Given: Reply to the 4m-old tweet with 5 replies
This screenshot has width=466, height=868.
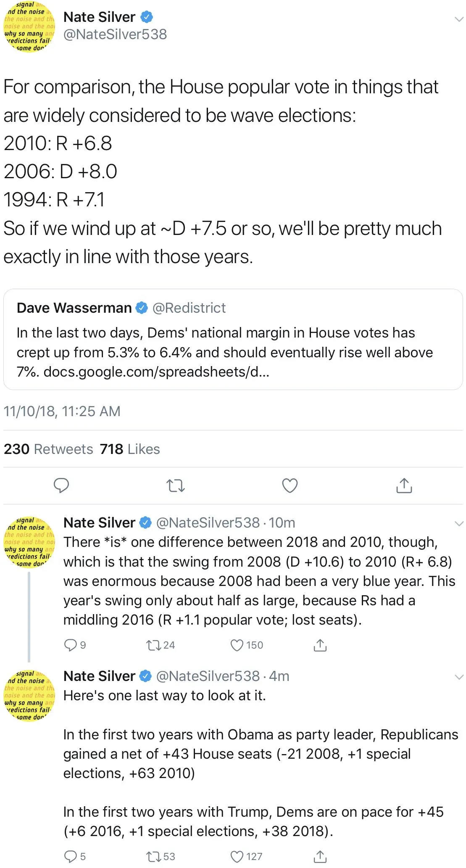Looking at the screenshot, I should point(70,856).
